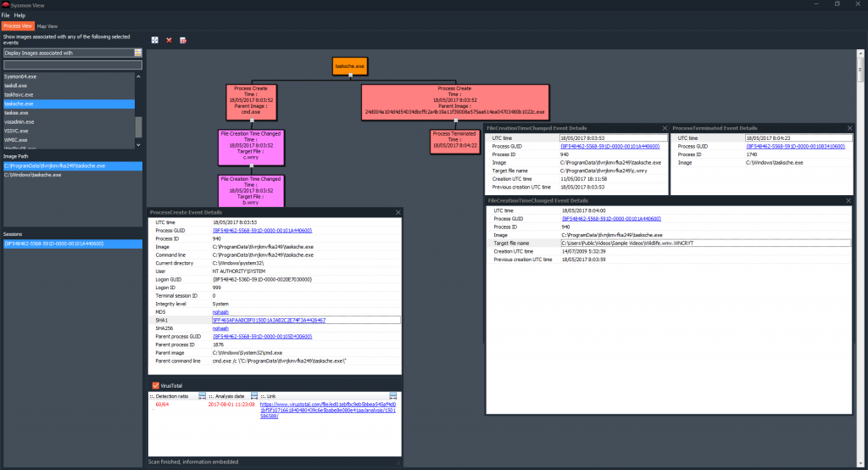Click the red X clear icon in toolbar
The image size is (868, 470).
click(x=169, y=40)
